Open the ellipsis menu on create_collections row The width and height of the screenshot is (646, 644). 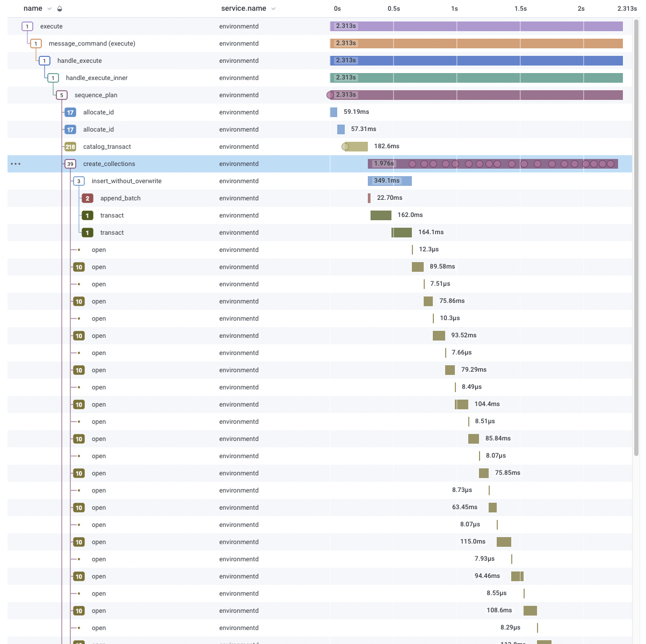[x=15, y=164]
